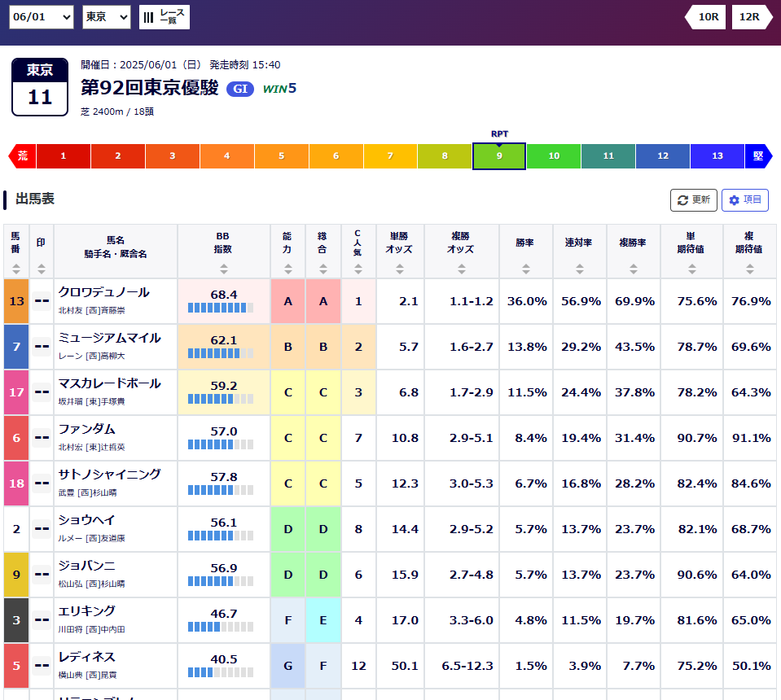Click the 東京 11 race badge
This screenshot has height=700, width=781.
[40, 87]
